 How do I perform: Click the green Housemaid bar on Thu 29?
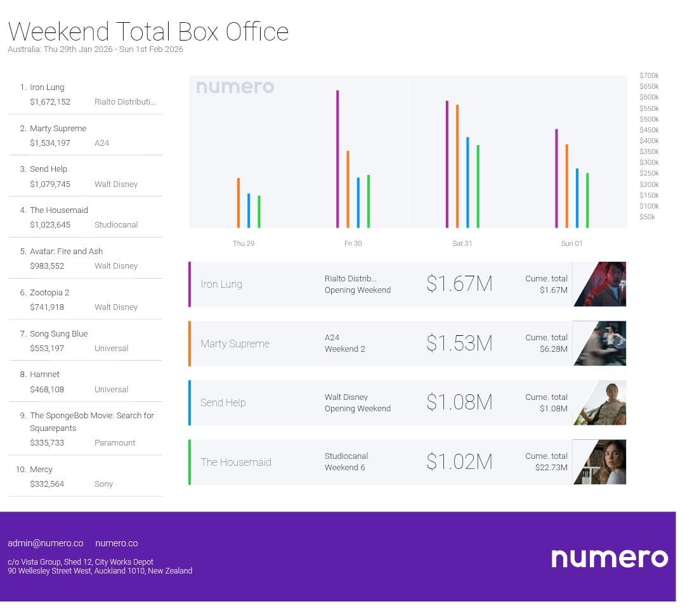pyautogui.click(x=259, y=212)
